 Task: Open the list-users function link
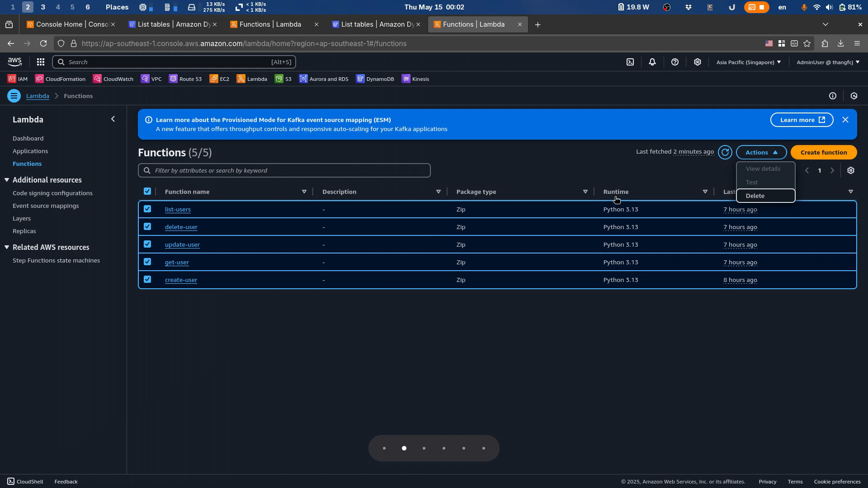point(178,209)
